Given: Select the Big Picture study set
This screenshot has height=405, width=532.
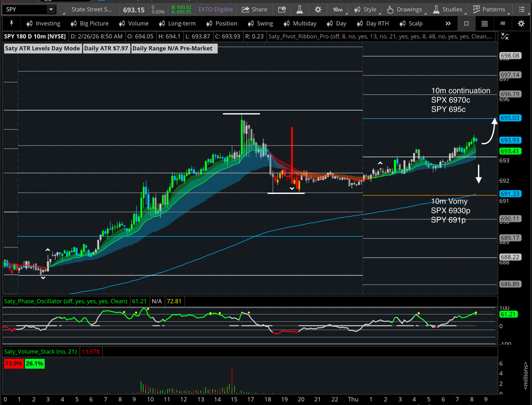Looking at the screenshot, I should [90, 23].
